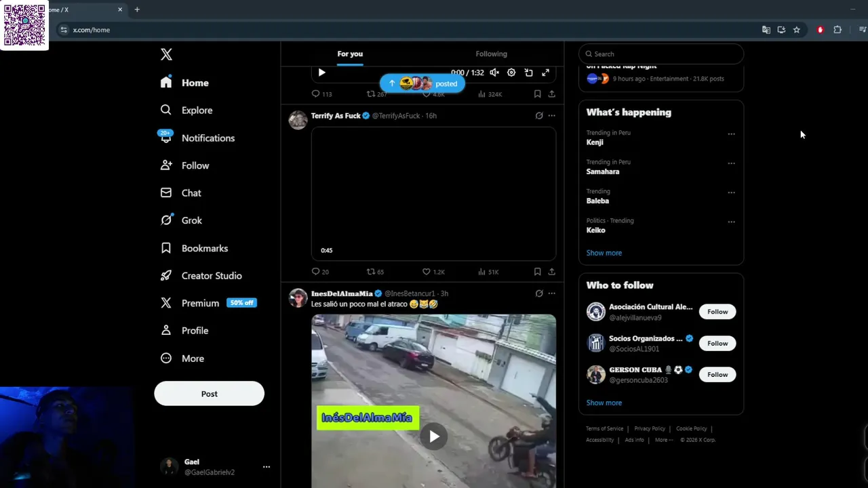Screen dimensions: 868x488
Task: Switch to the Following tab
Action: click(491, 54)
